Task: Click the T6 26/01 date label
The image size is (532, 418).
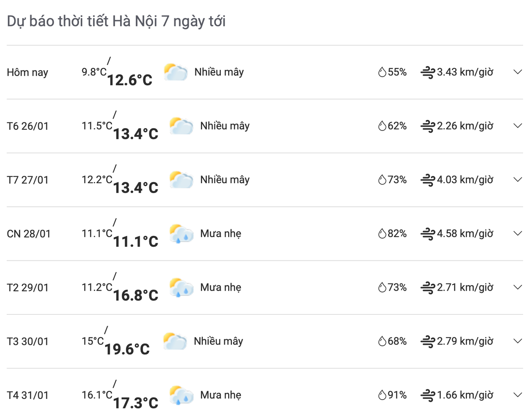Action: pos(28,126)
